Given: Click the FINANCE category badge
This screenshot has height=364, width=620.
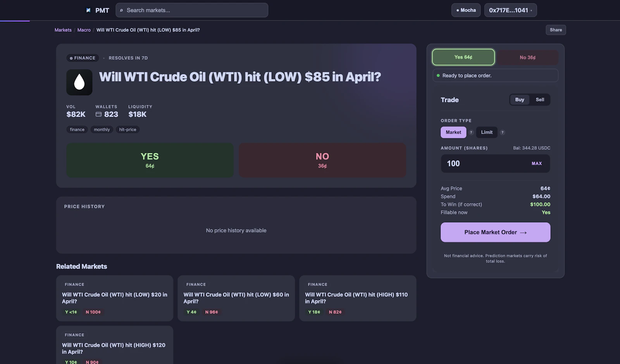Looking at the screenshot, I should [83, 58].
